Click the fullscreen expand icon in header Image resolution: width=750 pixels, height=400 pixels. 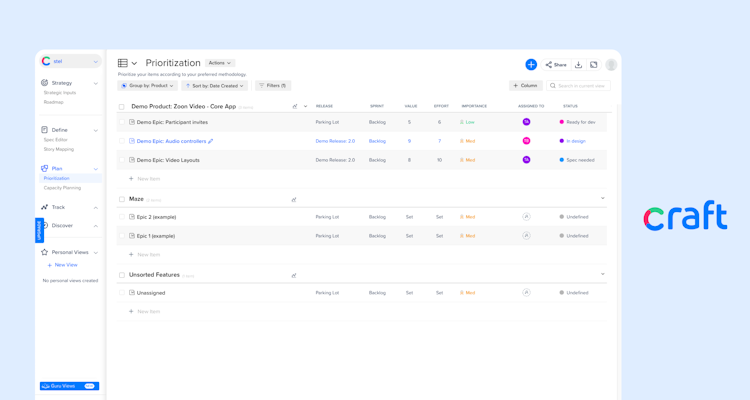pyautogui.click(x=594, y=65)
